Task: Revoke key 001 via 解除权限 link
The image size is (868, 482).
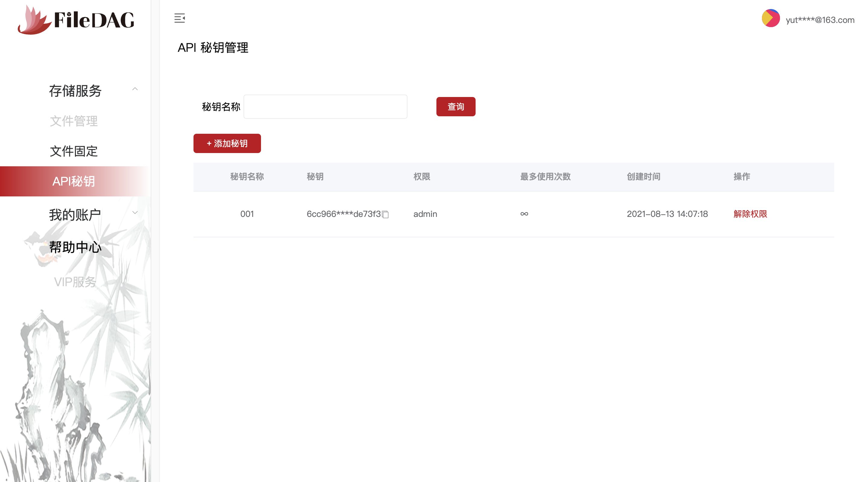Action: (x=750, y=214)
